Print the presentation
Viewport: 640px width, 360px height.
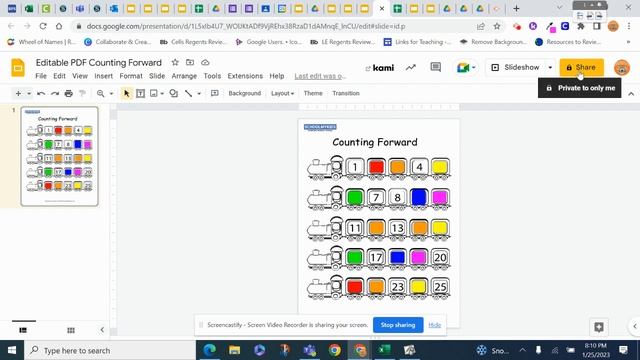pyautogui.click(x=69, y=93)
